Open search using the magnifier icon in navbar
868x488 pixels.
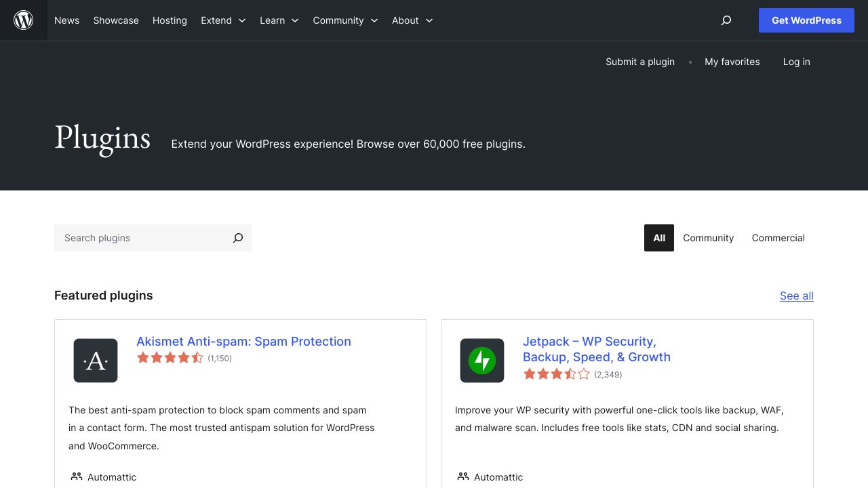pos(726,20)
